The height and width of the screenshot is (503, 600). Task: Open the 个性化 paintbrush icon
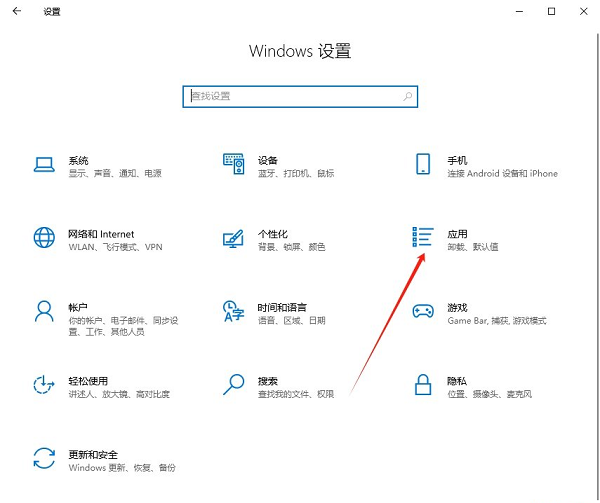pos(233,238)
